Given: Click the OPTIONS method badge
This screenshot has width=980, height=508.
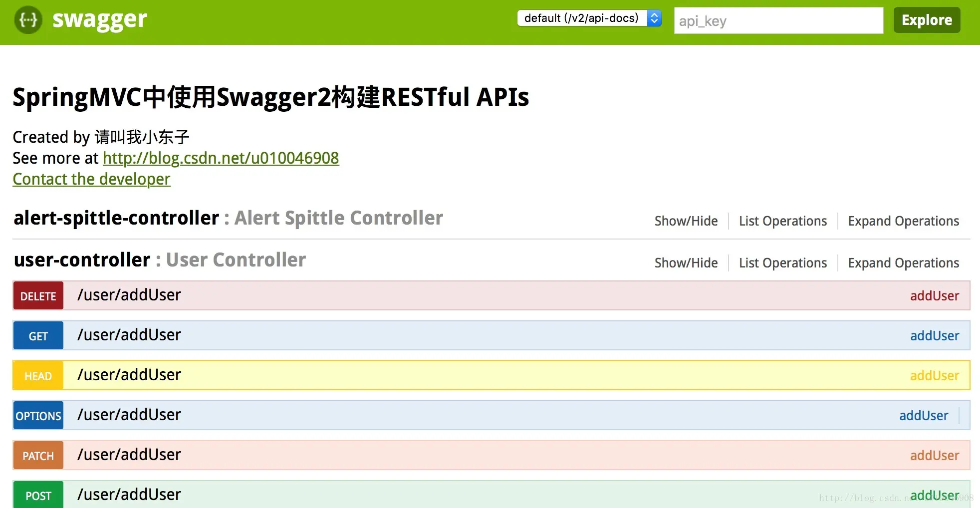Looking at the screenshot, I should (x=38, y=415).
